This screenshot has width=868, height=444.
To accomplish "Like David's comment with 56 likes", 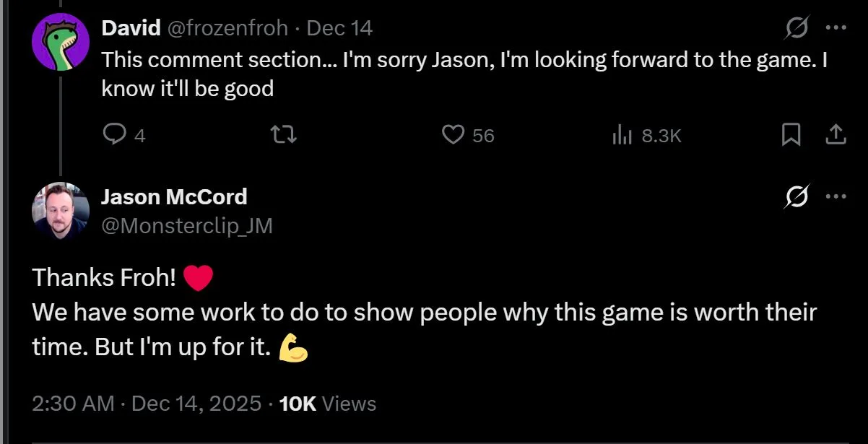I will pyautogui.click(x=453, y=135).
